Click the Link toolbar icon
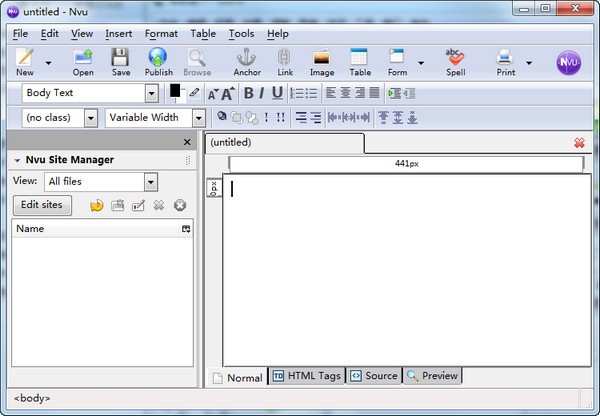The image size is (600, 416). point(285,62)
